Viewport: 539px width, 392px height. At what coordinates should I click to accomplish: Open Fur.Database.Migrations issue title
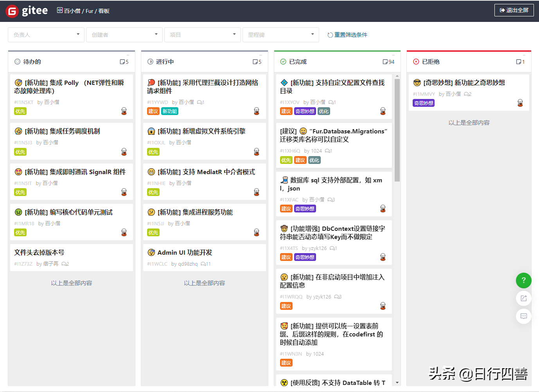334,135
